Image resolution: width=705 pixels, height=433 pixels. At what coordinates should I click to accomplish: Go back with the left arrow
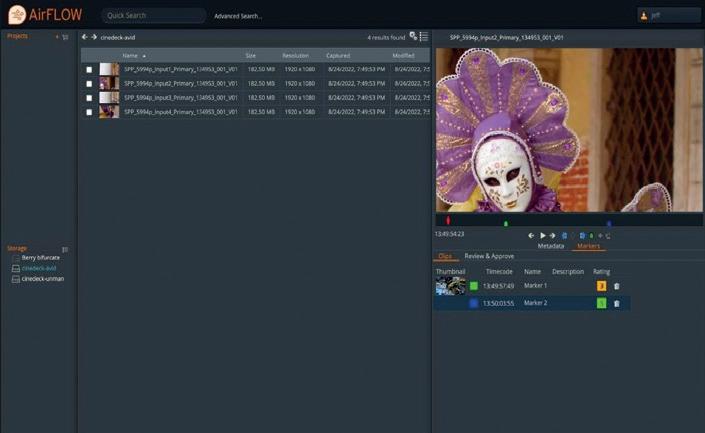85,37
